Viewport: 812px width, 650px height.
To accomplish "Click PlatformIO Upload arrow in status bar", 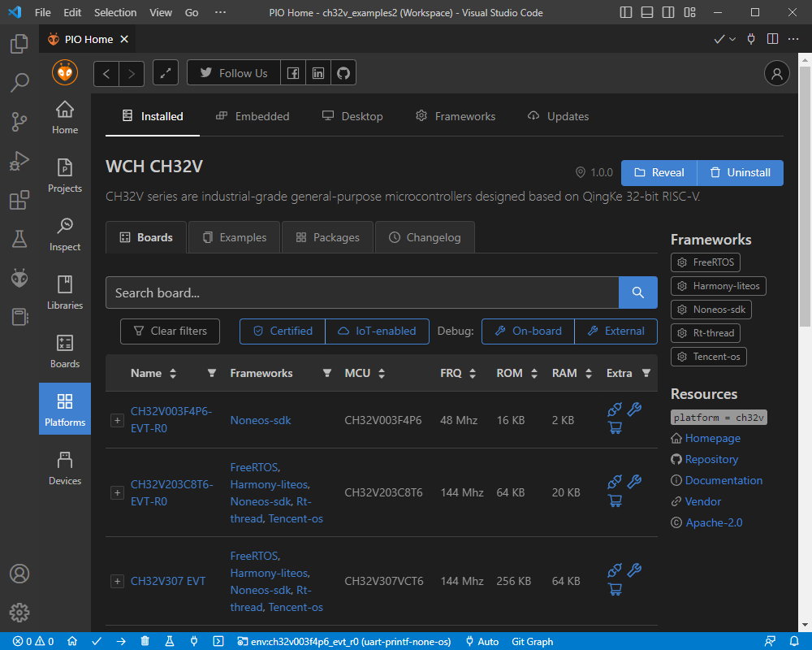I will (x=121, y=641).
